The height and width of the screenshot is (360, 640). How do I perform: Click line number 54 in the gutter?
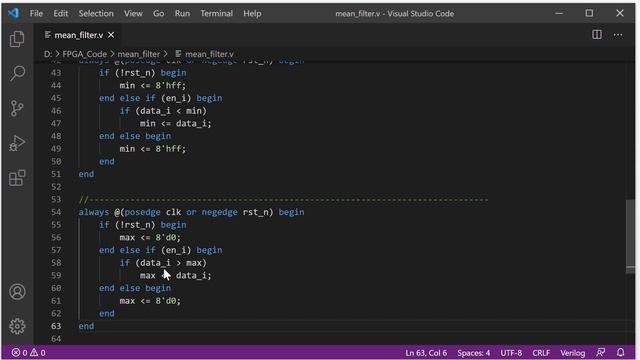coord(56,212)
